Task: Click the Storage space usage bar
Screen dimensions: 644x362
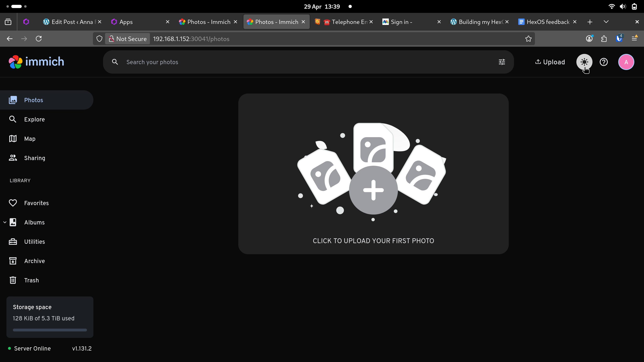Action: 50,330
